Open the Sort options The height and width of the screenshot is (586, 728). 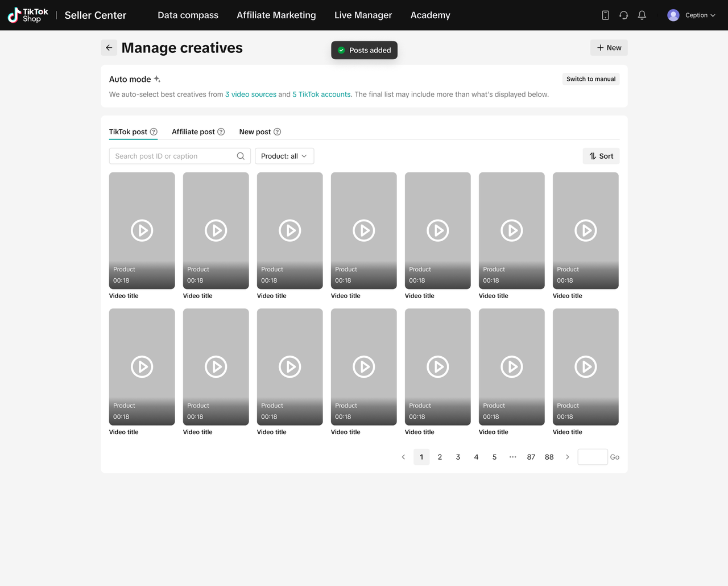pos(601,156)
